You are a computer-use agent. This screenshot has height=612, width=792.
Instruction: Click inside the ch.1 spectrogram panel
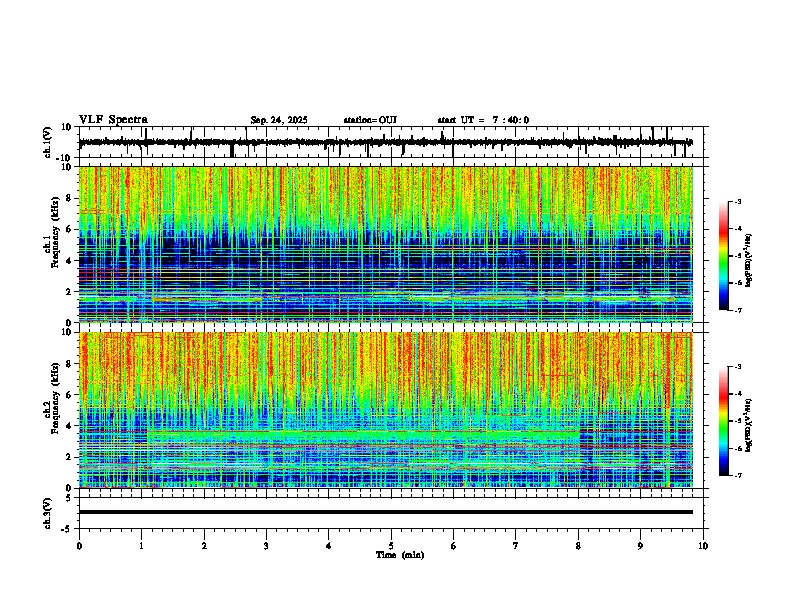385,244
